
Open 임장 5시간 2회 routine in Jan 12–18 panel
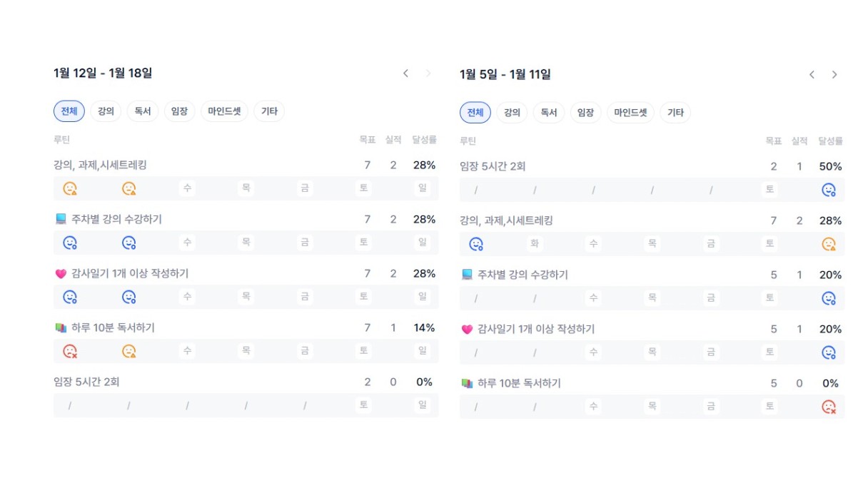[86, 382]
